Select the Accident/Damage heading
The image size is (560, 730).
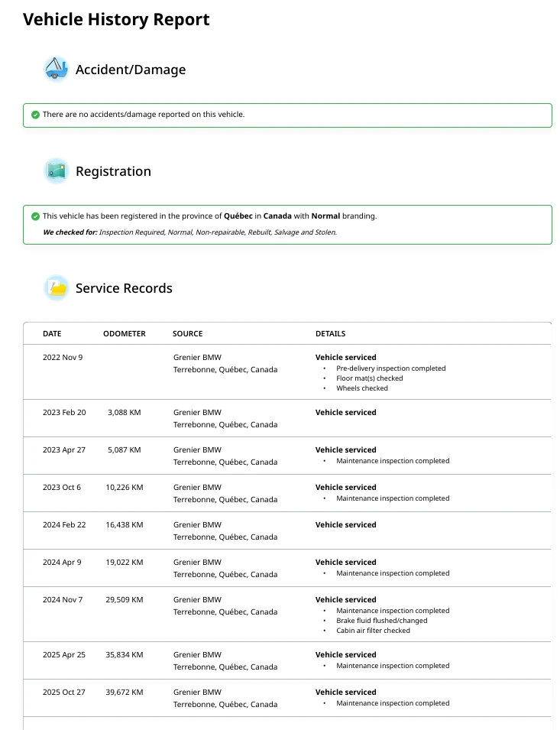point(131,70)
